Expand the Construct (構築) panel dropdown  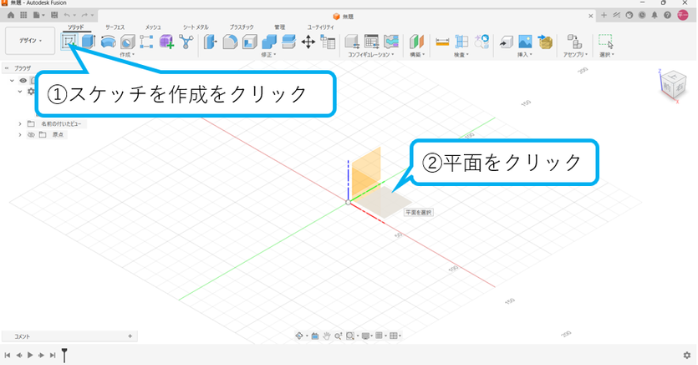pos(417,55)
